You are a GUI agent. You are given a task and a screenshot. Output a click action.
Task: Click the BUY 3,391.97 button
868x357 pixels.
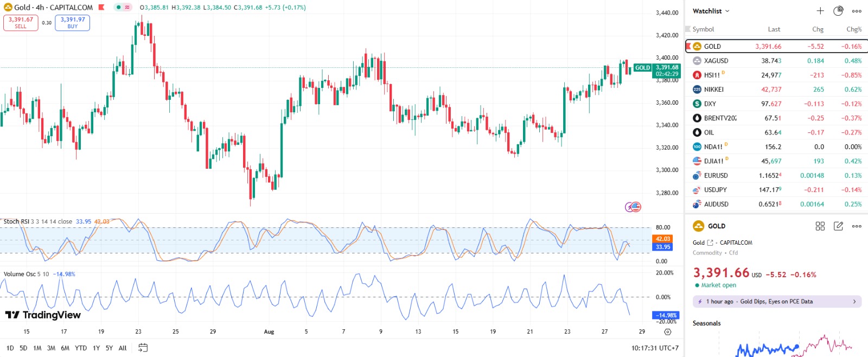[72, 23]
